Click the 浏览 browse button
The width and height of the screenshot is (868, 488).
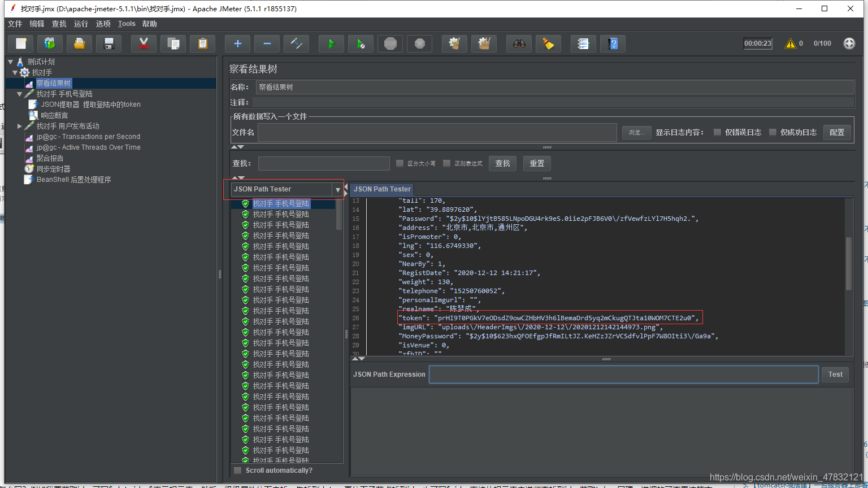(x=637, y=132)
